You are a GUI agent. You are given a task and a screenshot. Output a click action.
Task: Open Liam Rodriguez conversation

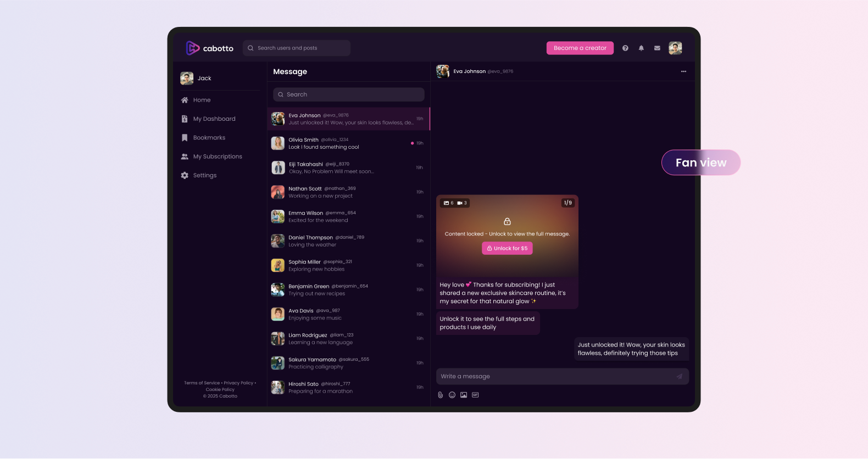tap(348, 339)
